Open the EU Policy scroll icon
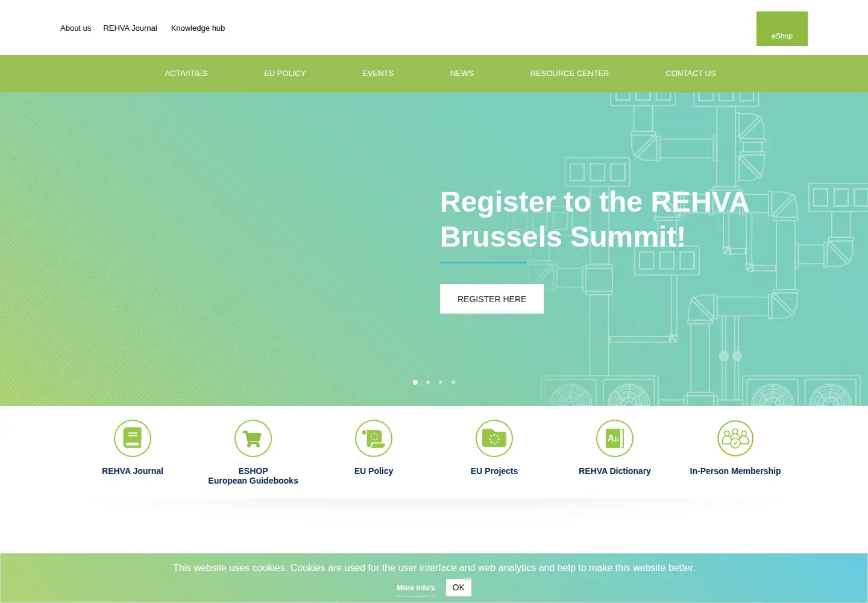Viewport: 868px width, 603px height. [x=374, y=438]
